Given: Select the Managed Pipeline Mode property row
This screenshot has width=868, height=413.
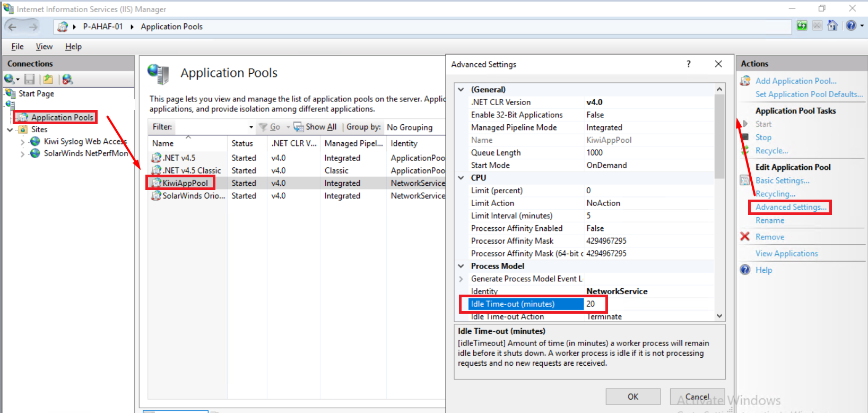Looking at the screenshot, I should 586,127.
